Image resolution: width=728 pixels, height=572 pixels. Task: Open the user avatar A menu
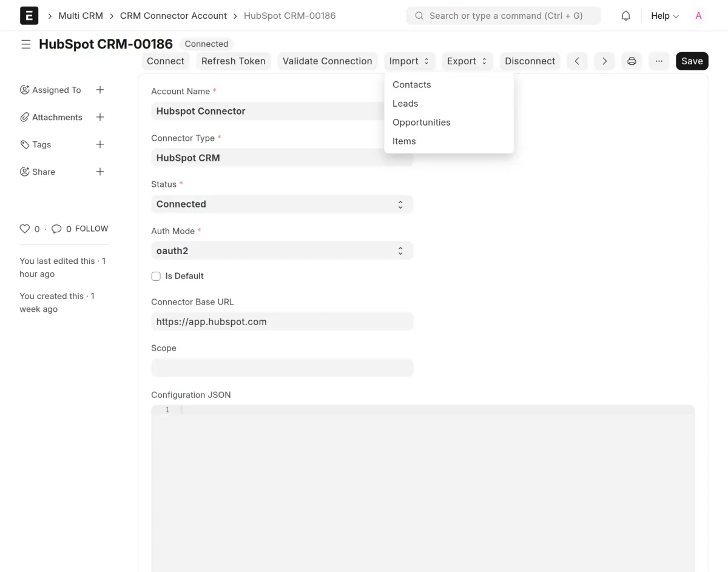[698, 16]
